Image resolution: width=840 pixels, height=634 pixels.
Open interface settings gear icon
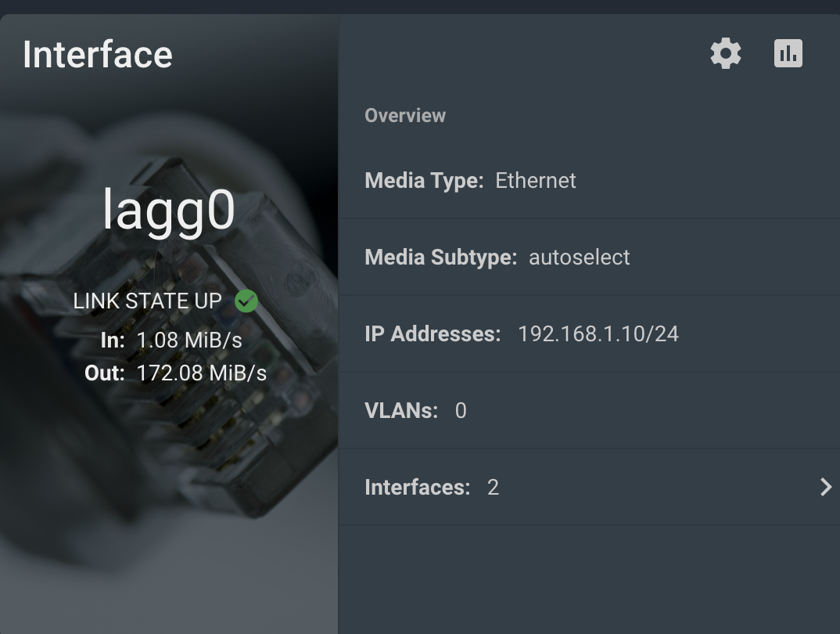[x=725, y=53]
